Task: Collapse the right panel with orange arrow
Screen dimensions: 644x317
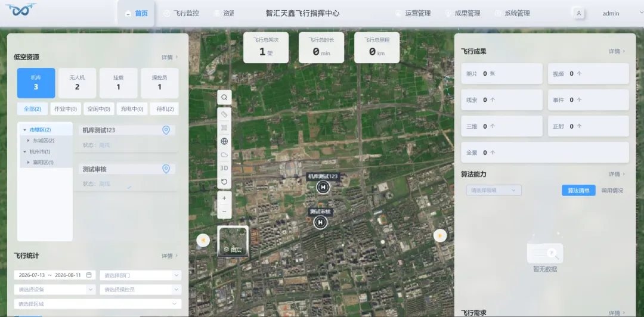Action: click(440, 236)
